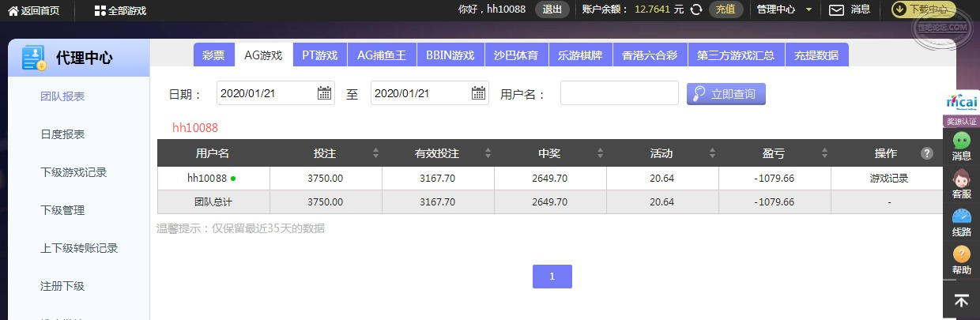Open 客服 customer service in right sidebar
The height and width of the screenshot is (320, 980).
pyautogui.click(x=962, y=184)
